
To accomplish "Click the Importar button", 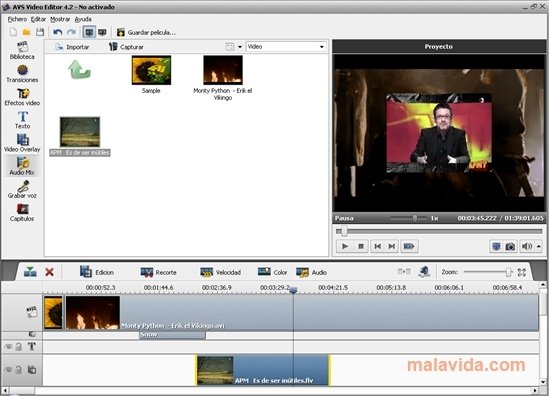I will point(72,47).
